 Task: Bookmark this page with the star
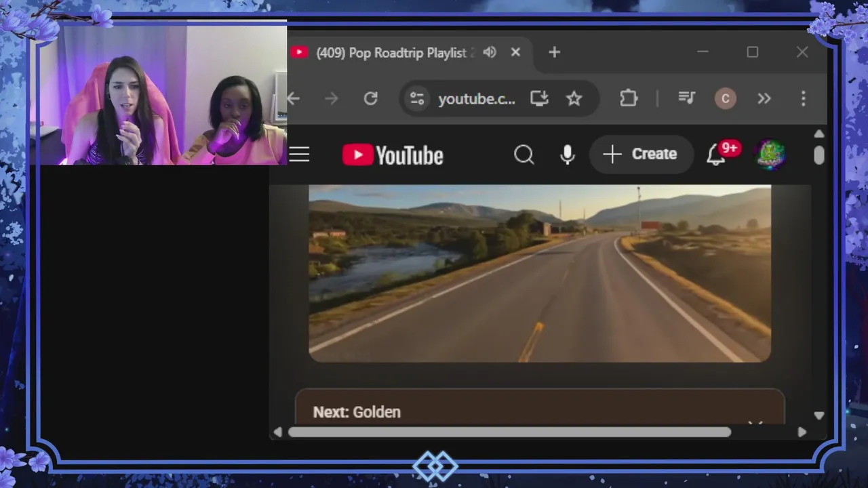click(x=574, y=99)
